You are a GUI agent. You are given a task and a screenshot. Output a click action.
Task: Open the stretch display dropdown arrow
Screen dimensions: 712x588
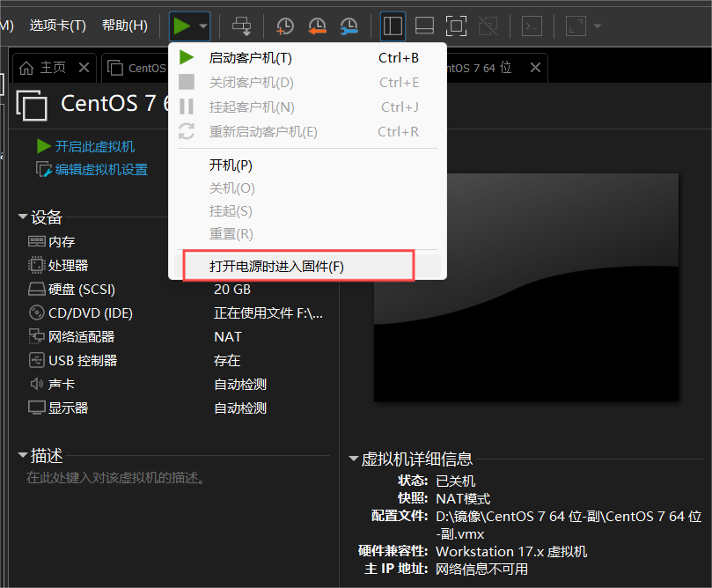point(598,26)
